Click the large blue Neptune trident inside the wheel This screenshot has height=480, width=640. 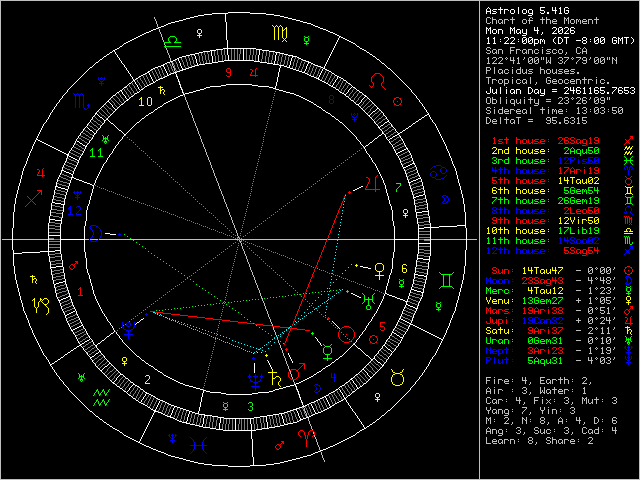(x=255, y=381)
